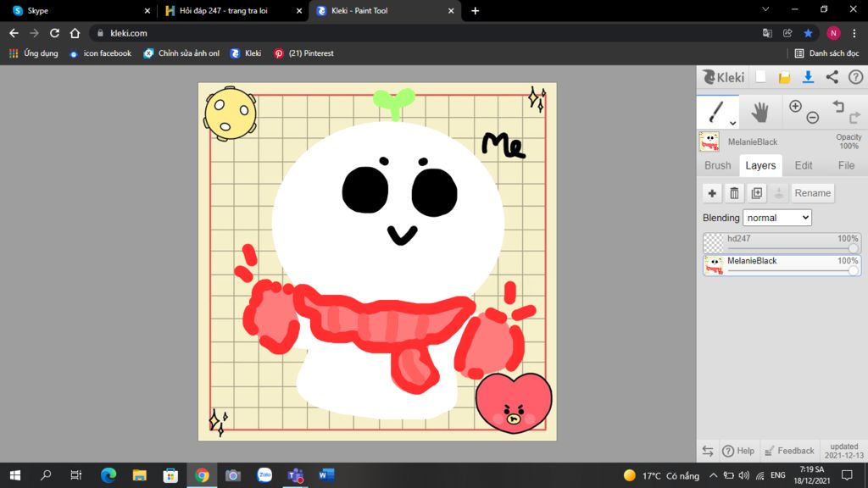Switch to the Brush tab

tap(717, 165)
